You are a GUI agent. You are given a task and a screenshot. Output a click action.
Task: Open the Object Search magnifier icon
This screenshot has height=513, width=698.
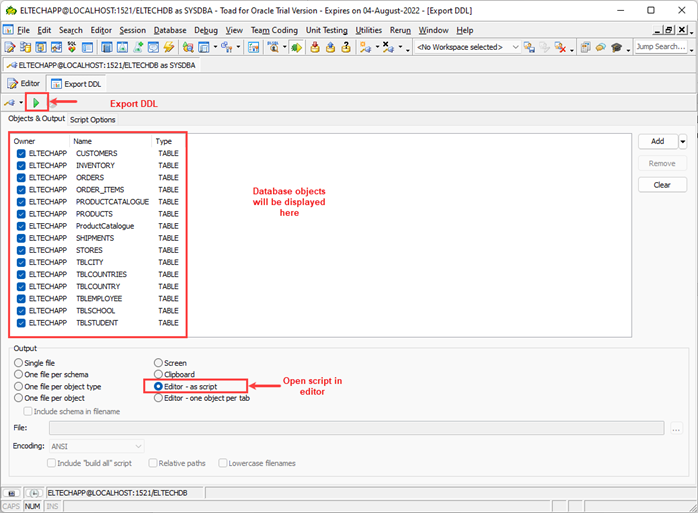pos(188,47)
